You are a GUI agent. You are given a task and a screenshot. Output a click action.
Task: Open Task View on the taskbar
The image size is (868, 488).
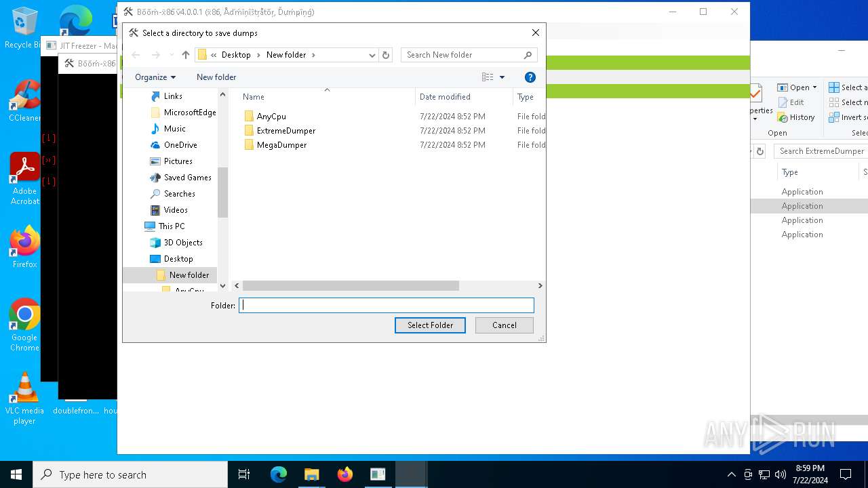244,474
